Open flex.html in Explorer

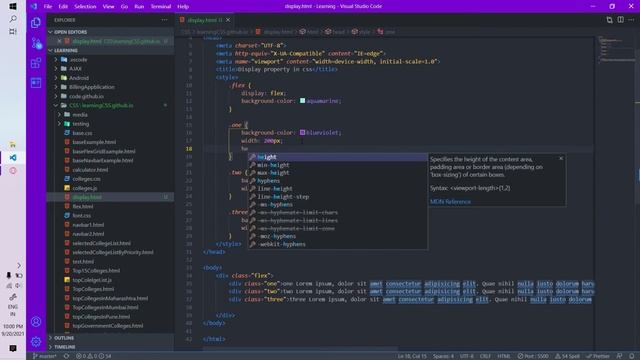(83, 207)
